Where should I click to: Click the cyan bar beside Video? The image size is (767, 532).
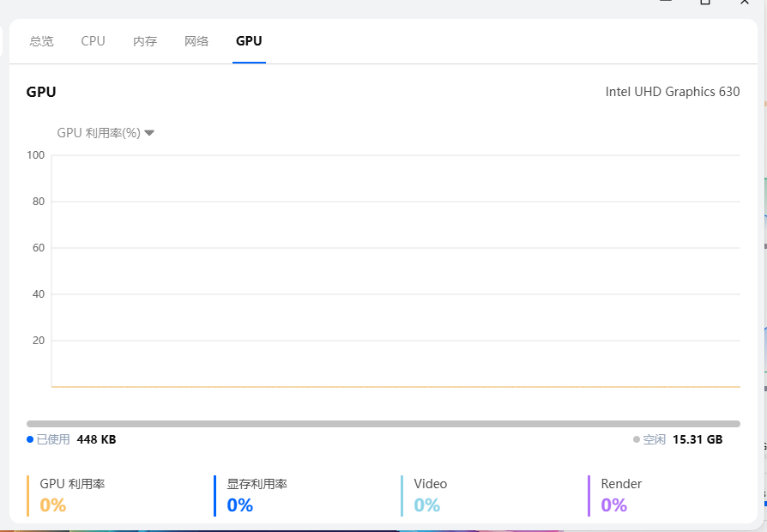(x=402, y=495)
